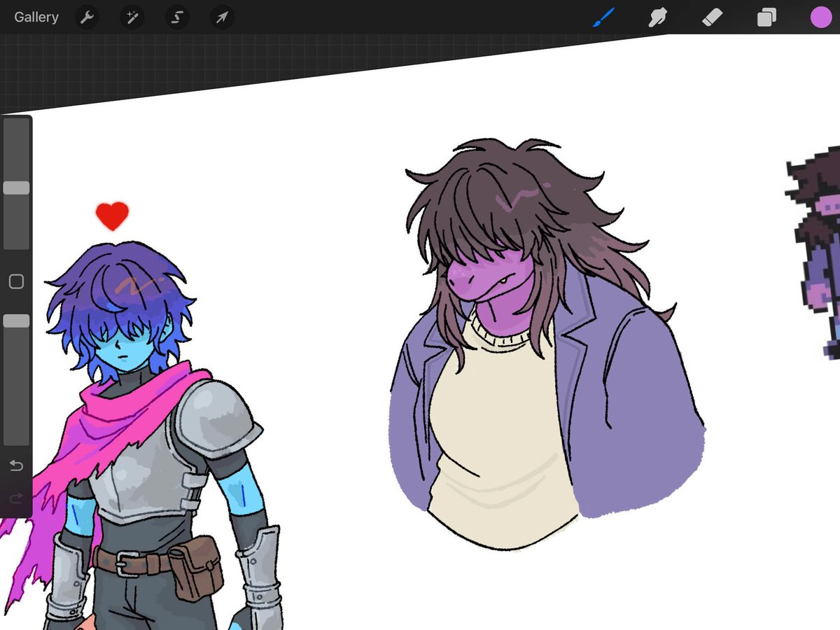Undo the last stroke using sidebar arrow

[x=16, y=465]
